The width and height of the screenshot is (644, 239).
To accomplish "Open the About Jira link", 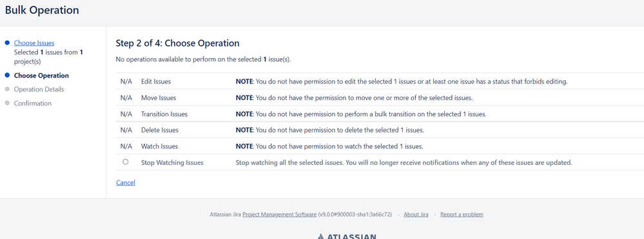I will click(x=416, y=214).
